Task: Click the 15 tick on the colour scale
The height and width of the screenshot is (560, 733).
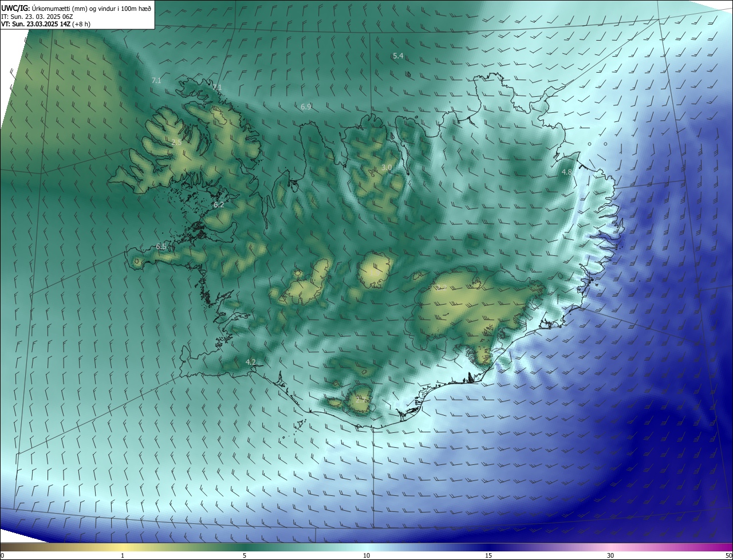Action: [488, 555]
